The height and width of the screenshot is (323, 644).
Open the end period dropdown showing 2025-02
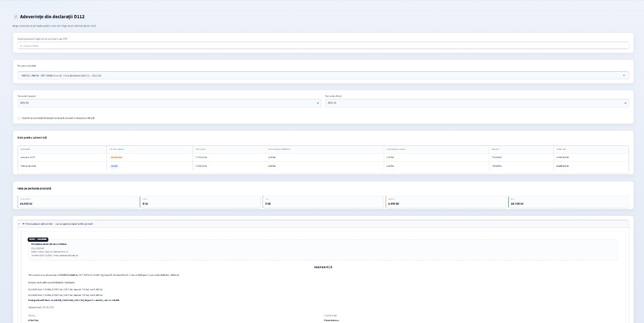[477, 103]
